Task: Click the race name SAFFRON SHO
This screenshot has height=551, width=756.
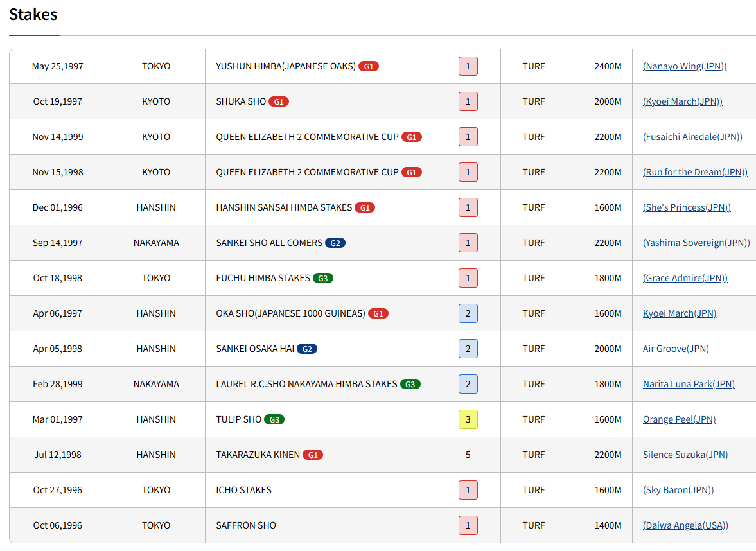Action: click(246, 525)
